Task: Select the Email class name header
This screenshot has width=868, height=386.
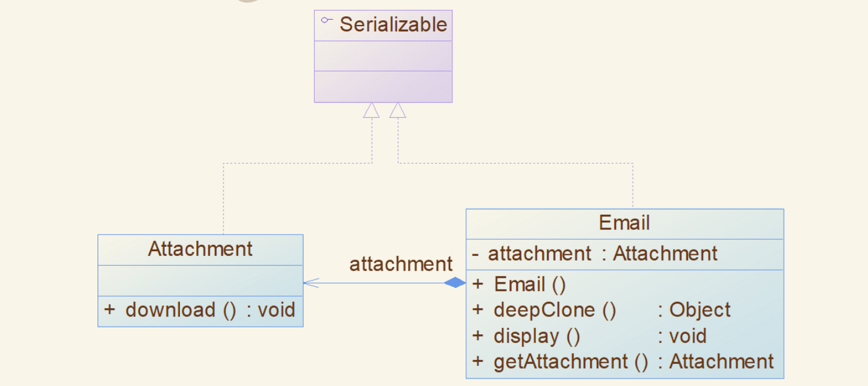Action: 625,223
